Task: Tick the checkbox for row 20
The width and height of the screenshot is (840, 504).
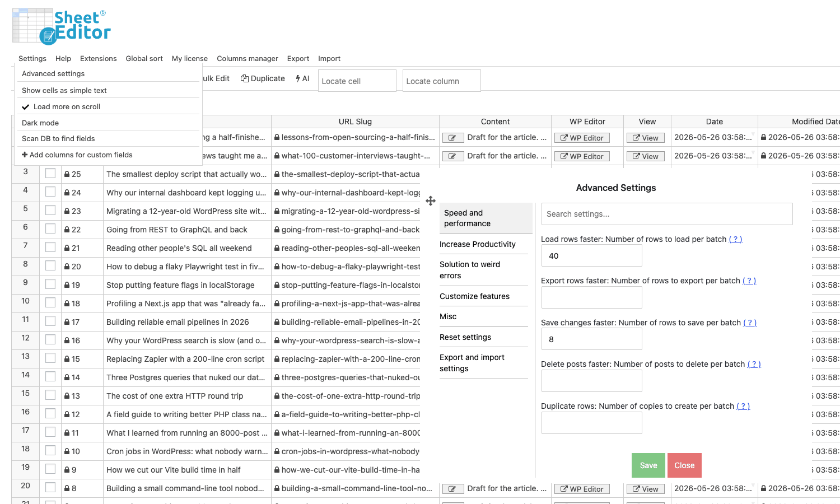Action: tap(50, 488)
